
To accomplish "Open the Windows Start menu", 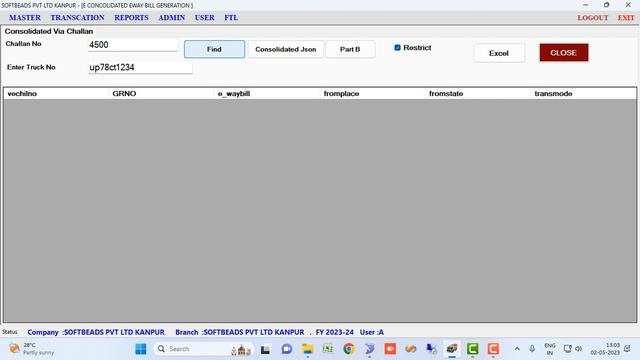I will pos(141,349).
